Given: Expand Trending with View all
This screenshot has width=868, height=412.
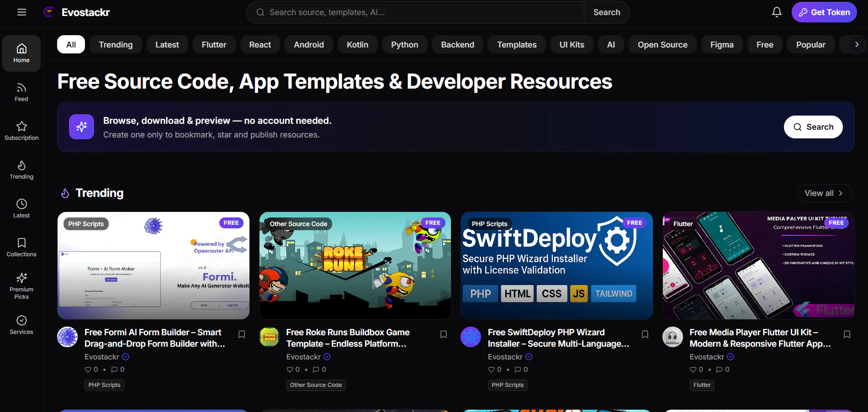Looking at the screenshot, I should (825, 193).
